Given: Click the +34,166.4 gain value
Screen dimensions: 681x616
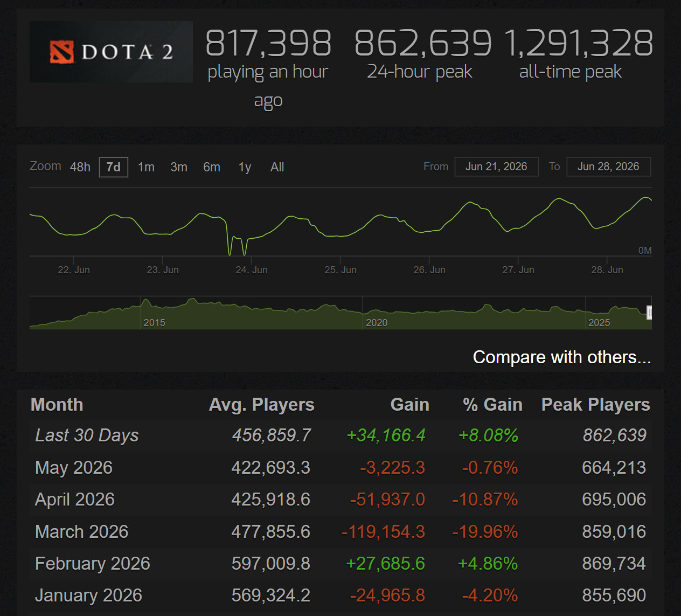Looking at the screenshot, I should (386, 435).
